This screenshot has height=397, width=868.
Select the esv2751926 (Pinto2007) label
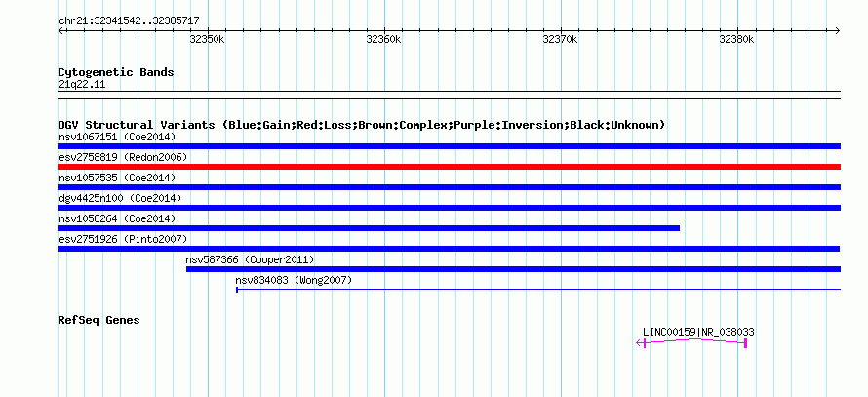(123, 239)
